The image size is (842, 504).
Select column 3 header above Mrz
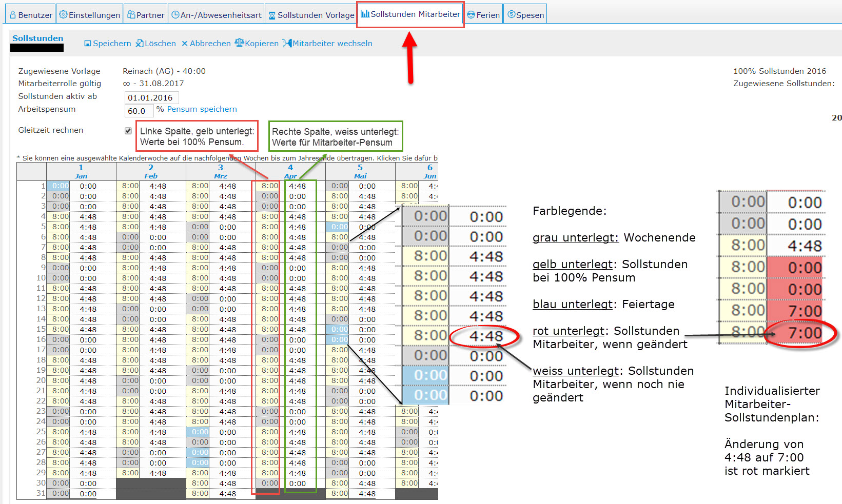tap(221, 168)
